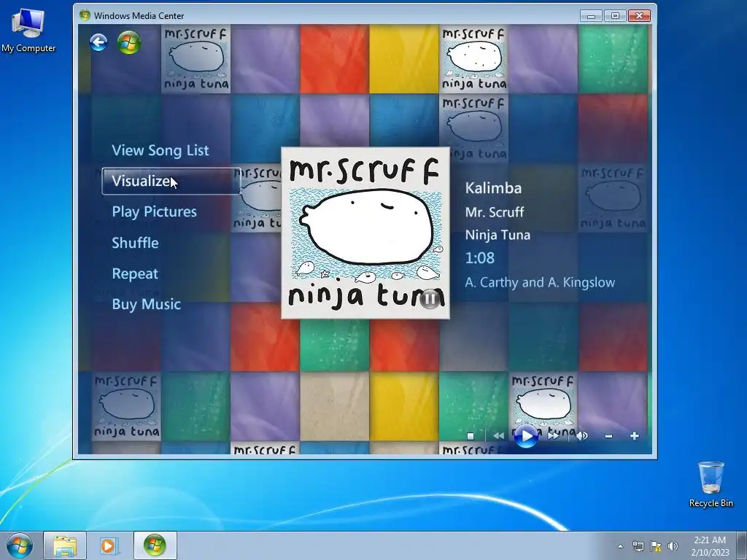Open the clock showing 2:21 AM

710,545
